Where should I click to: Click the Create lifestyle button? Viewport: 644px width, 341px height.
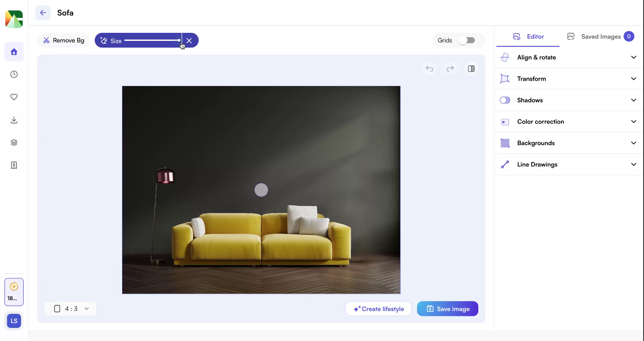tap(378, 309)
